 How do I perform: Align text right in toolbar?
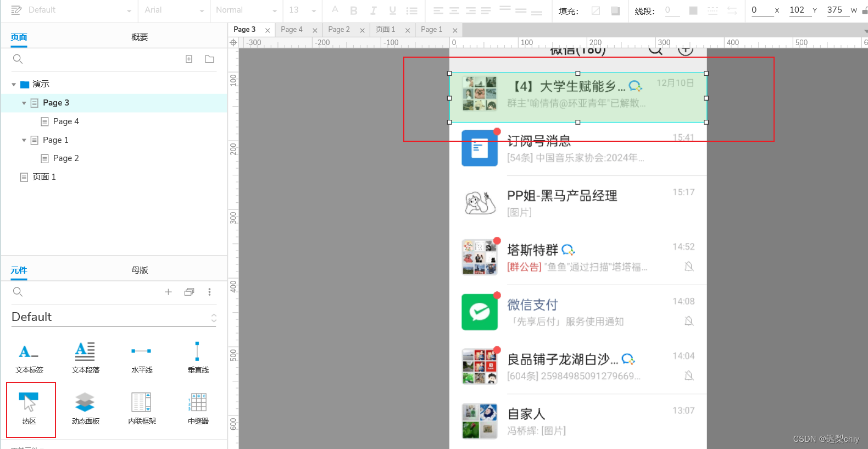(471, 10)
